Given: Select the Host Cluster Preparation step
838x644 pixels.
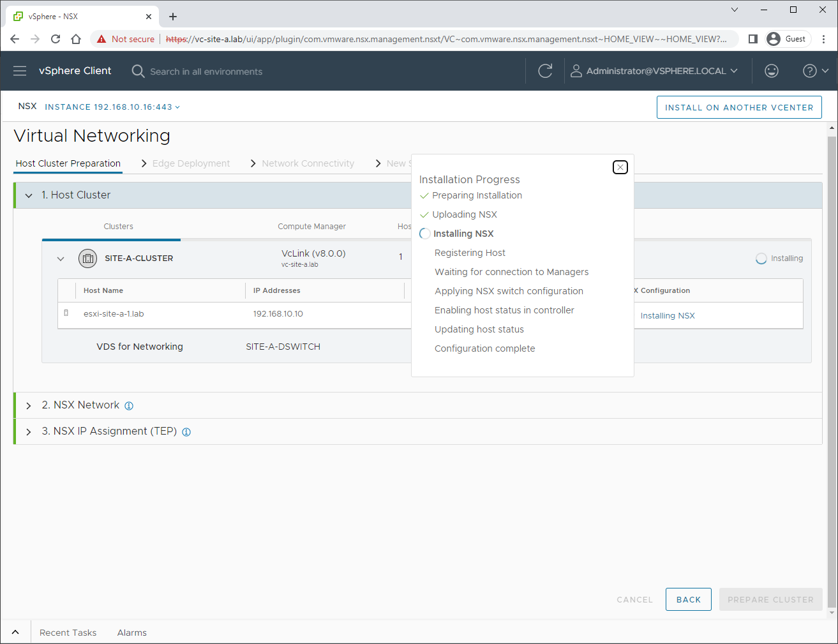Looking at the screenshot, I should tap(68, 163).
